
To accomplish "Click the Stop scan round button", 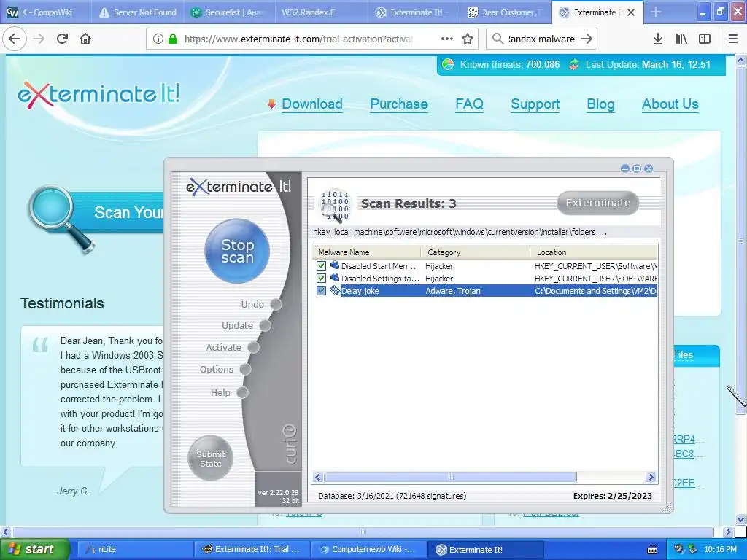I will pyautogui.click(x=237, y=251).
